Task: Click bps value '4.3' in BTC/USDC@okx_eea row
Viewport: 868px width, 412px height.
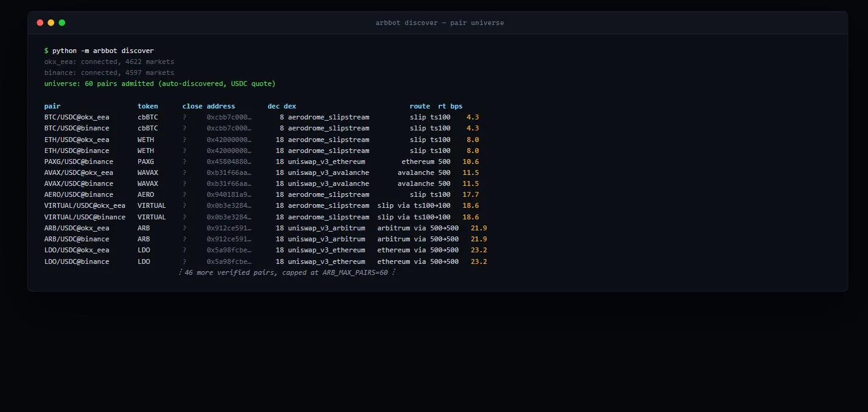Action: pos(473,117)
